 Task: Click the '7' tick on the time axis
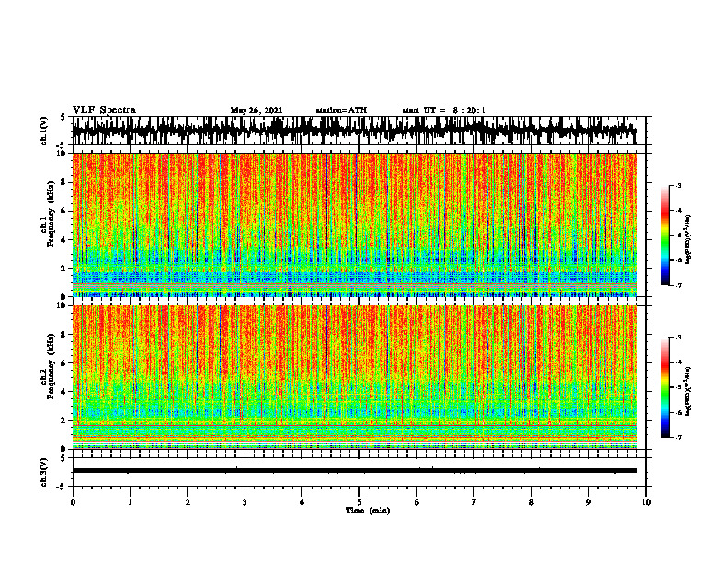click(x=474, y=502)
